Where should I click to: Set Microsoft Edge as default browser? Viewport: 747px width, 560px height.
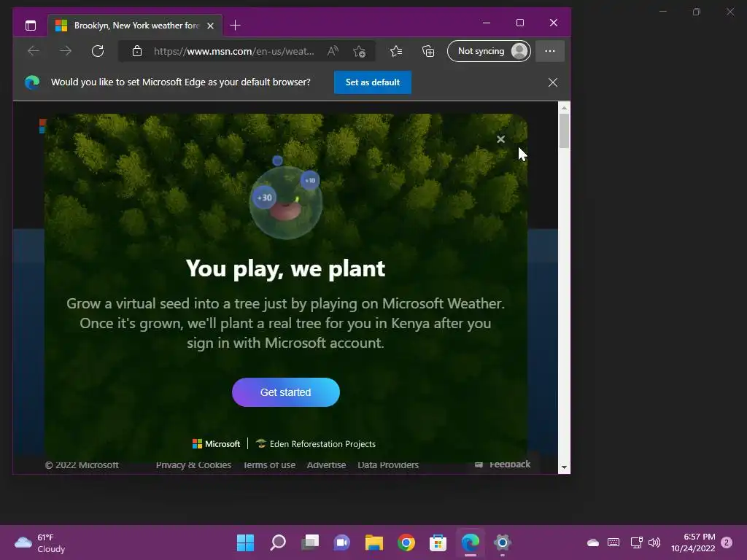pyautogui.click(x=373, y=82)
